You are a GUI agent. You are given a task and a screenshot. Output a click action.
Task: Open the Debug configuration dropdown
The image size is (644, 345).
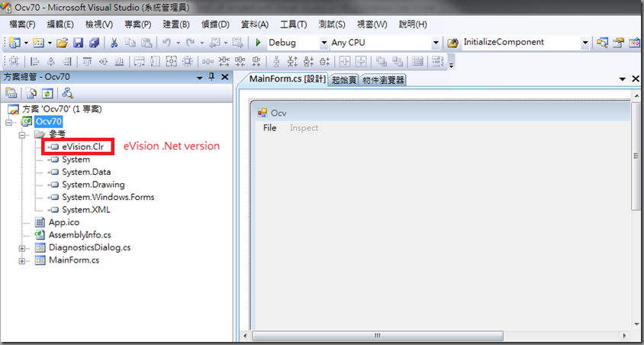click(324, 43)
